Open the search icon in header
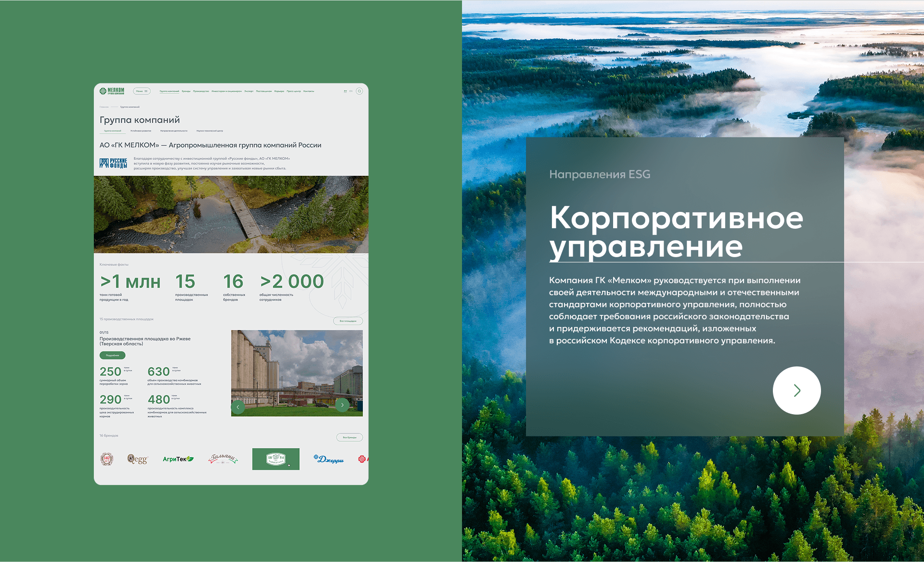 pos(359,91)
